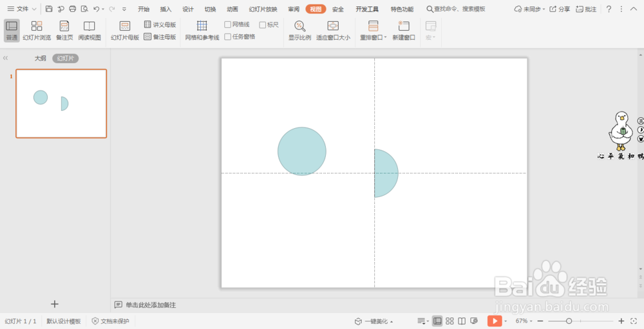Click the 分享 share icon
This screenshot has height=329, width=644.
(x=560, y=8)
